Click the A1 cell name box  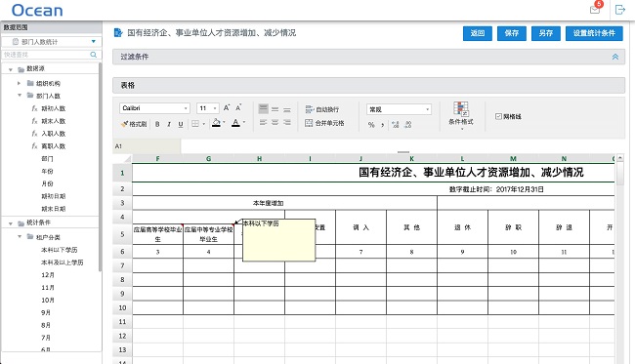[x=147, y=146]
